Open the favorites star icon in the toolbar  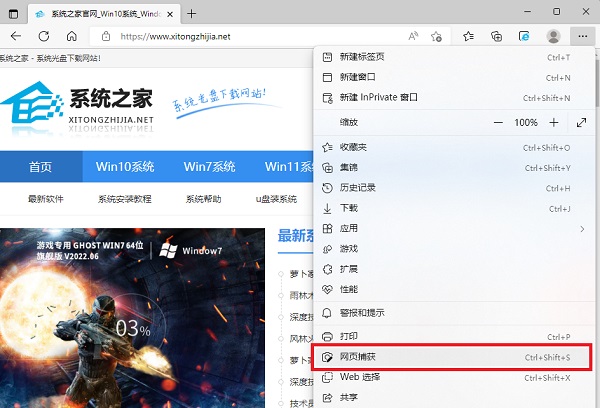(x=469, y=36)
